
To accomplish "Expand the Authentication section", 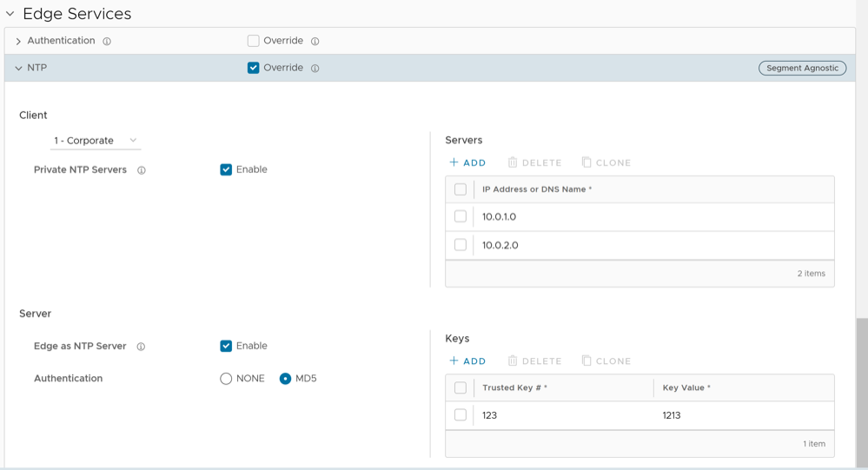I will [18, 41].
